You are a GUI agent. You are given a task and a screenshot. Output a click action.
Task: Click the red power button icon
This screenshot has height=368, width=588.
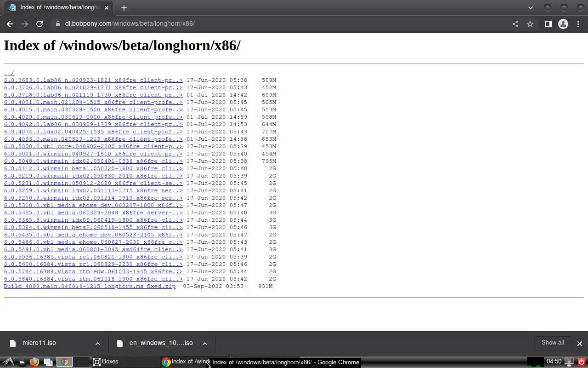pyautogui.click(x=581, y=362)
